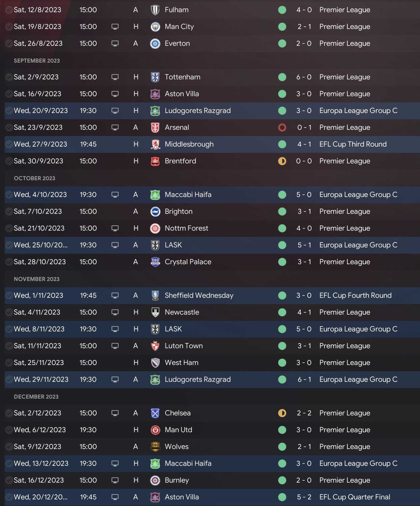Select EFL Cup Quarter Final competition link
The image size is (420, 506).
point(354,497)
